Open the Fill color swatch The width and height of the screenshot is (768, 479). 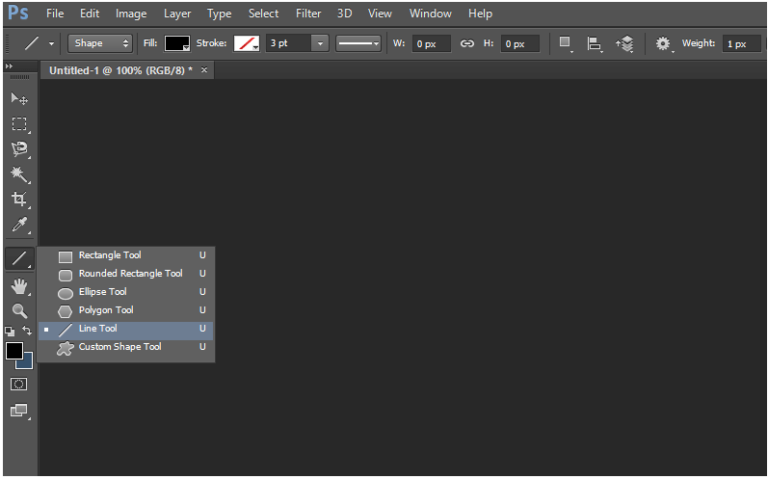177,44
